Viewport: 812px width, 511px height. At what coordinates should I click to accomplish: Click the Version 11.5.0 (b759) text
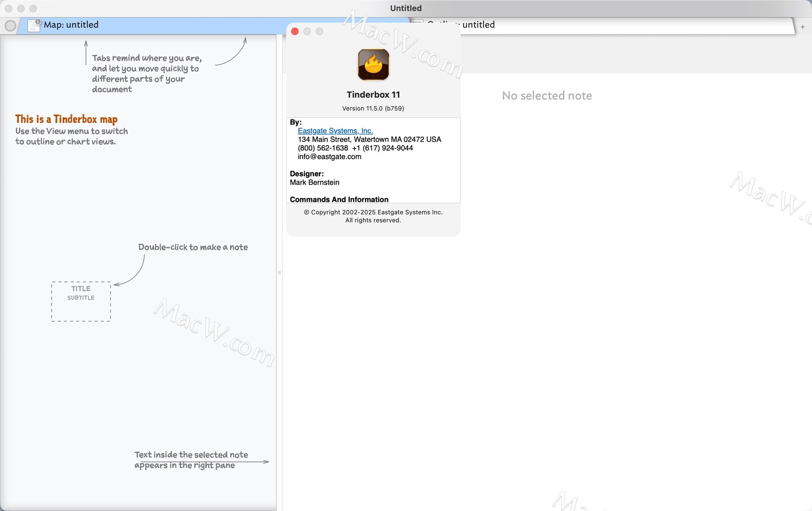(x=373, y=108)
